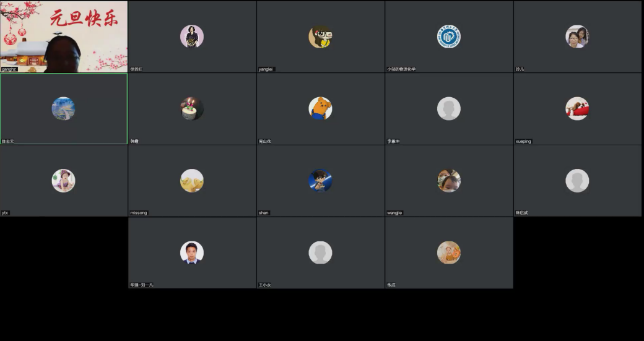Screen dimensions: 644x341
Task: Click the default silhouette avatar above wangjie
Action: click(x=448, y=109)
